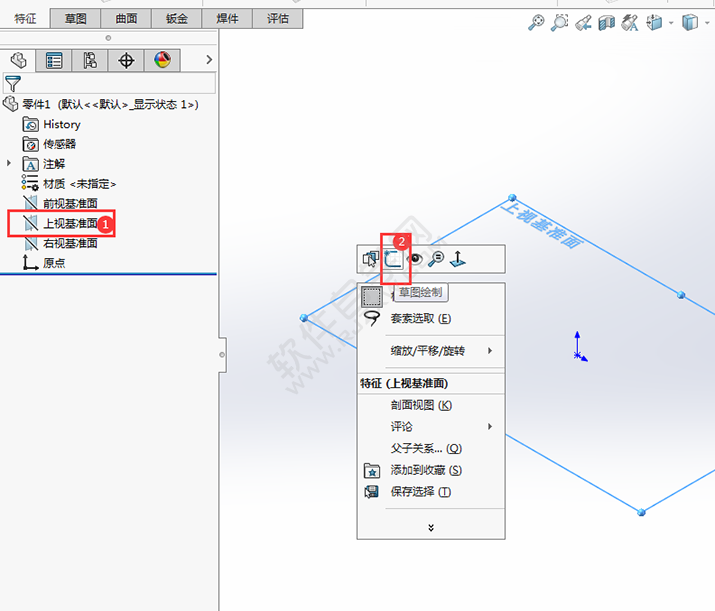This screenshot has width=715, height=611.
Task: Click the top corner handle of the plane
Action: (512, 198)
